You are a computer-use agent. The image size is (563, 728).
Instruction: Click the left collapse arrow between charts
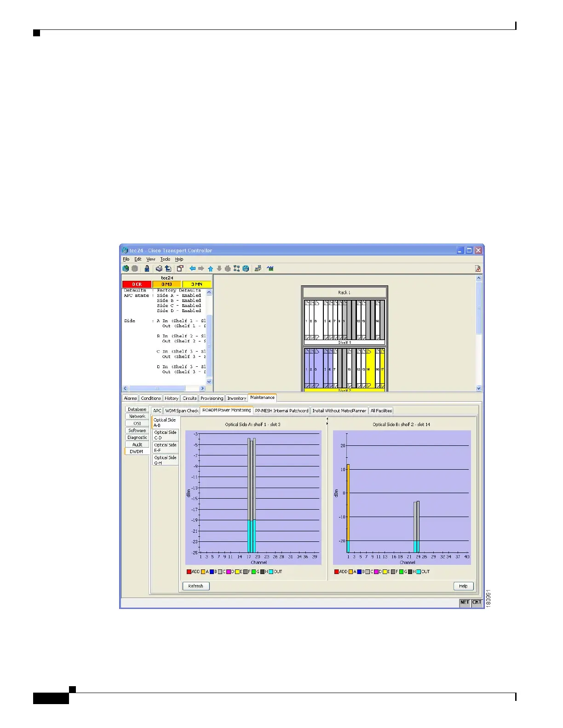click(327, 419)
